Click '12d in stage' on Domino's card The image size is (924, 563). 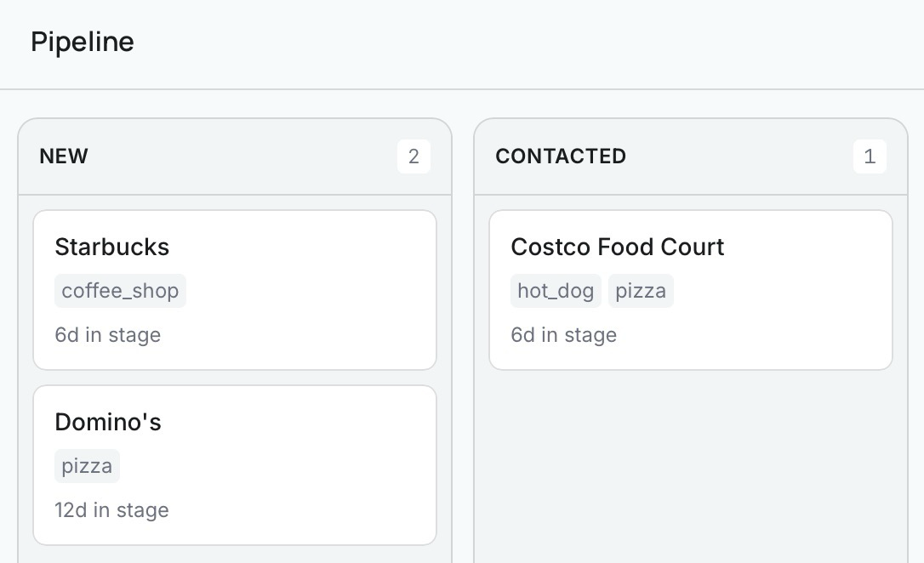(x=111, y=509)
